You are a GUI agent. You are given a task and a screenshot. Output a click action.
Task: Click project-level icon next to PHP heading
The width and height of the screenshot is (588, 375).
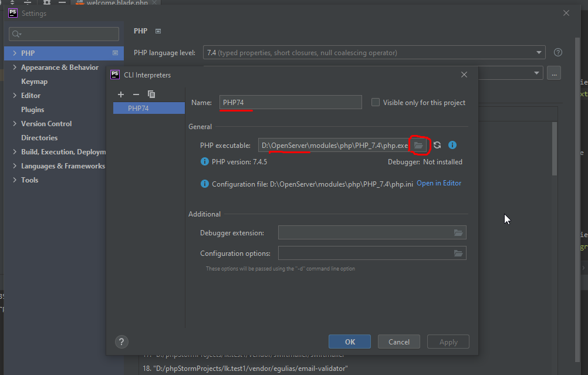click(158, 31)
